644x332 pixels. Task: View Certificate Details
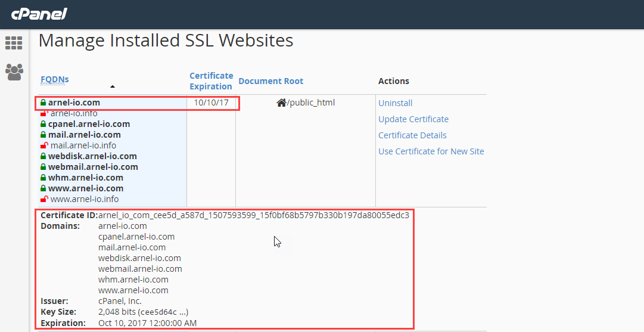click(x=412, y=135)
